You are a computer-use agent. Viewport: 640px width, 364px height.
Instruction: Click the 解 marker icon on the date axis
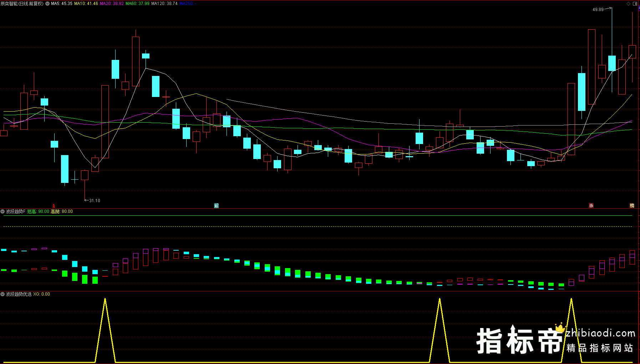(x=216, y=206)
